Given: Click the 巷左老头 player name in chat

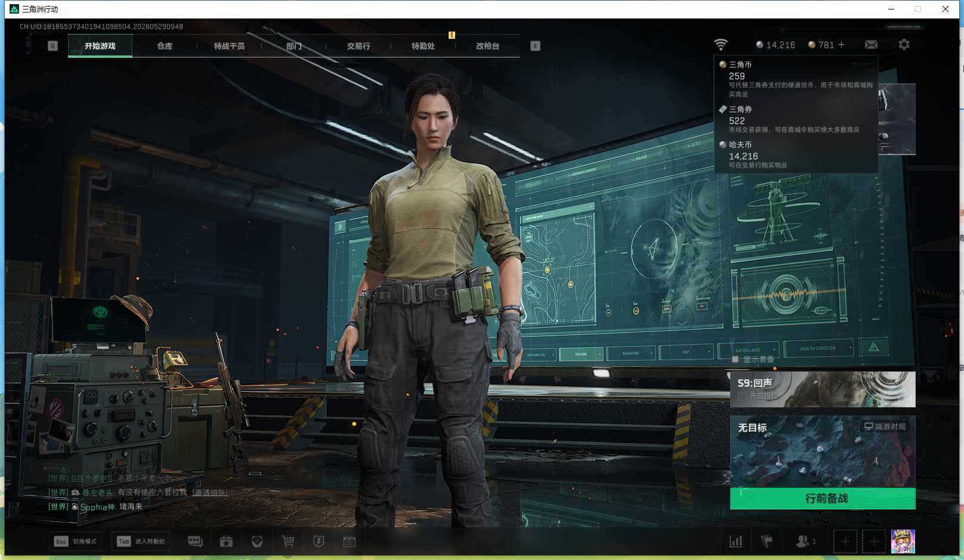Looking at the screenshot, I should pos(98,493).
